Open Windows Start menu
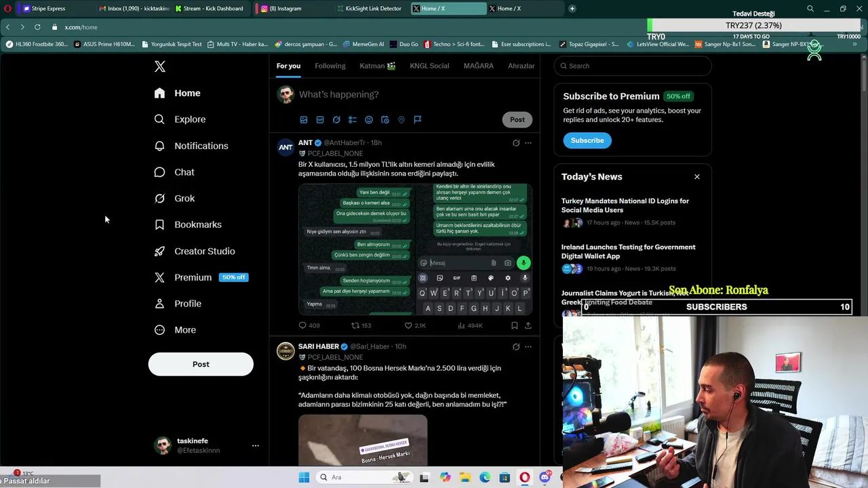This screenshot has height=488, width=868. (304, 477)
